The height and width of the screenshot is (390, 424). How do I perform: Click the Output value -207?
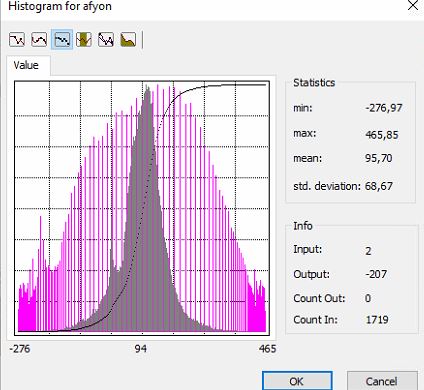[376, 274]
